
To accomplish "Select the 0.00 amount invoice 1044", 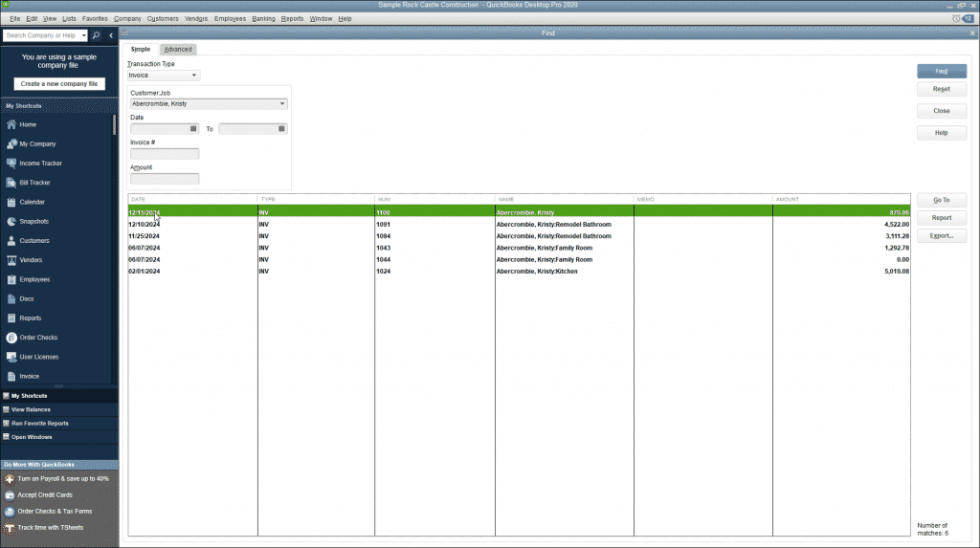I will (x=519, y=259).
